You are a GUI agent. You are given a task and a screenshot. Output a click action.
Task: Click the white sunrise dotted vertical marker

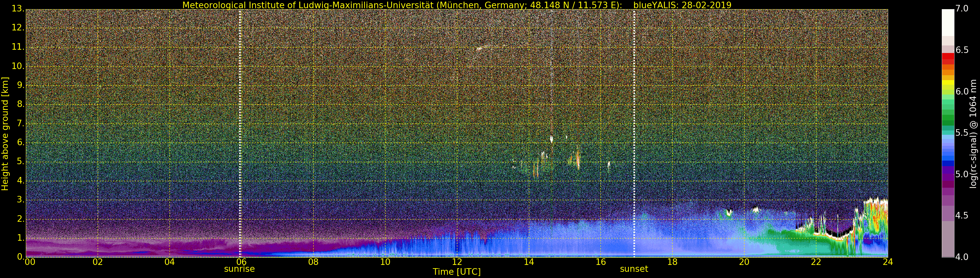240,133
